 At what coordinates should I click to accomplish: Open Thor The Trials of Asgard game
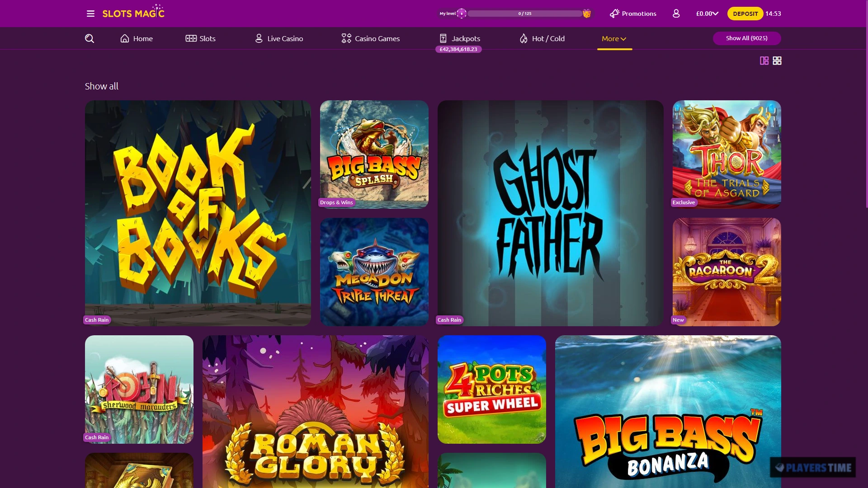(x=727, y=155)
